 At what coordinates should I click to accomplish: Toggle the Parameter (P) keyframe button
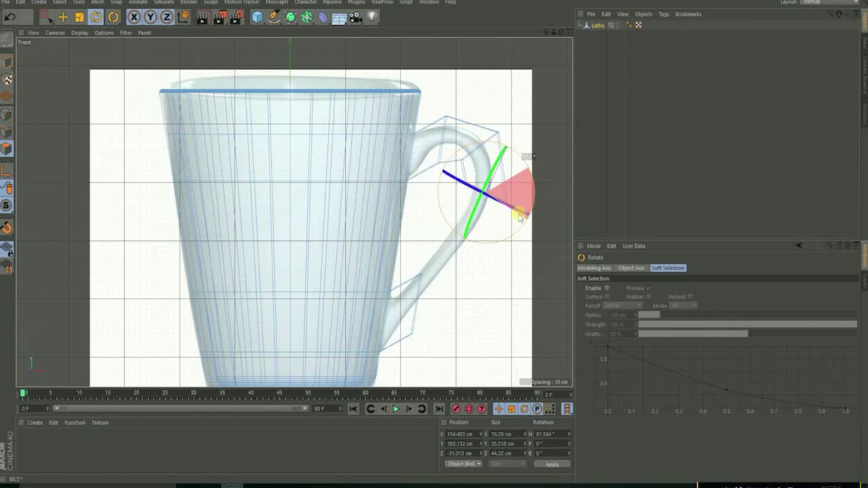pos(536,409)
